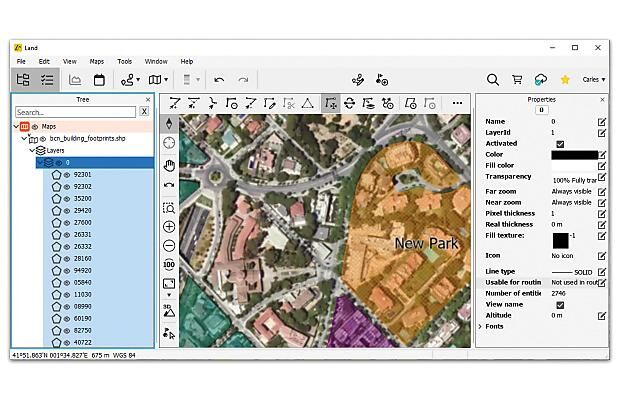Screen dimensions: 620x406
Task: Toggle visibility eye for polygon 94920
Action: 67,271
